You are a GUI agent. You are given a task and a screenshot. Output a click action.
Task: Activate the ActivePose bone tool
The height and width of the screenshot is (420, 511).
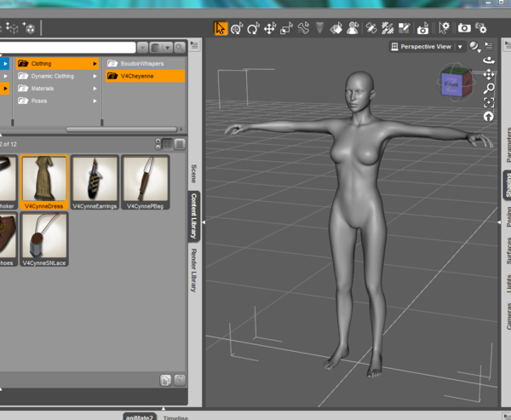pos(303,28)
